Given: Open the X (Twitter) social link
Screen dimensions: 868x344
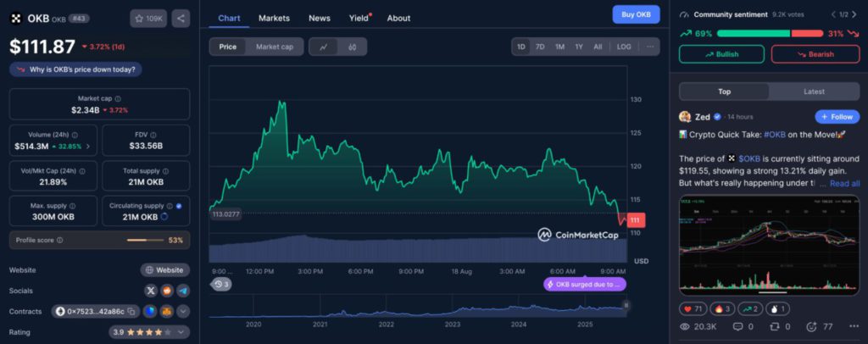Looking at the screenshot, I should click(x=150, y=291).
